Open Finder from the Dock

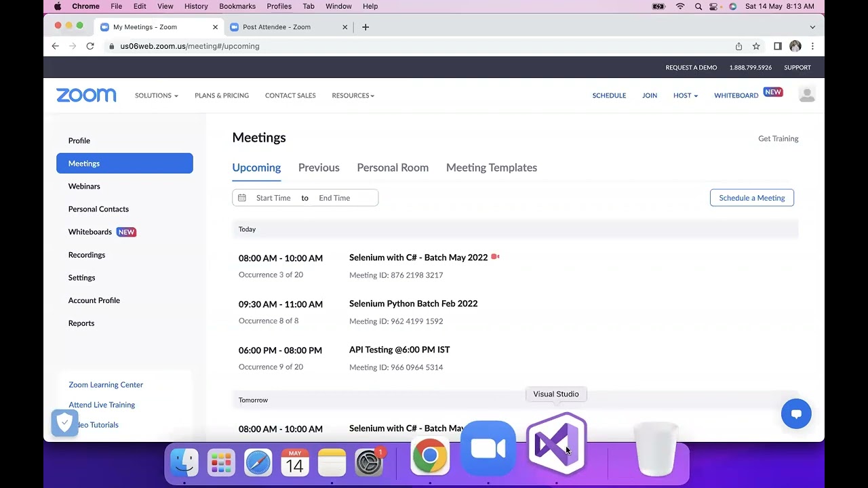184,462
